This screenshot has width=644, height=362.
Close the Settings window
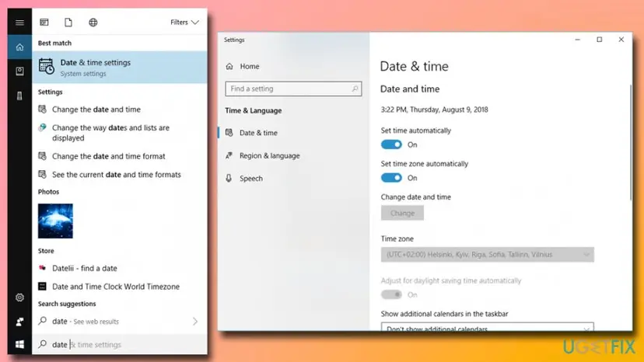[621, 40]
